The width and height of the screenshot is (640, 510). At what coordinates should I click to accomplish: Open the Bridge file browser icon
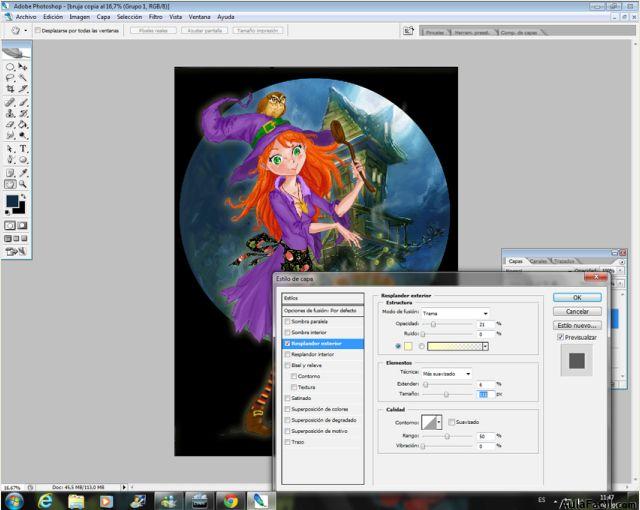click(x=408, y=31)
